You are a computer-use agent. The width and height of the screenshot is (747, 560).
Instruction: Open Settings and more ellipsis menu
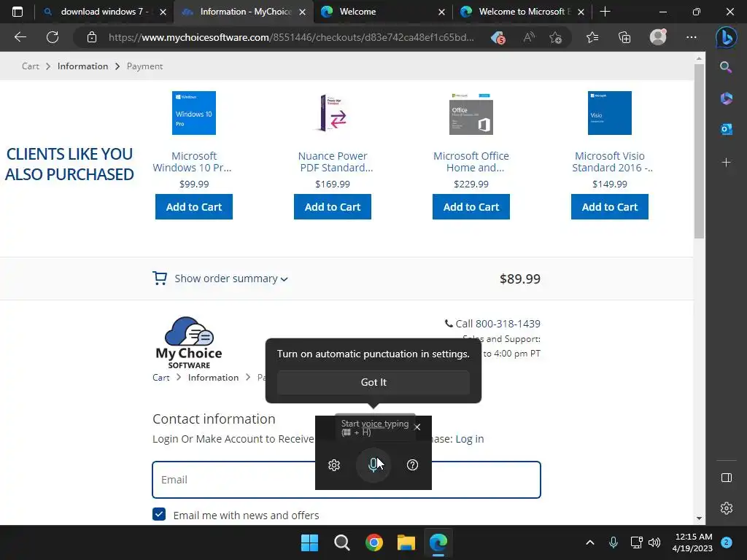pos(692,37)
